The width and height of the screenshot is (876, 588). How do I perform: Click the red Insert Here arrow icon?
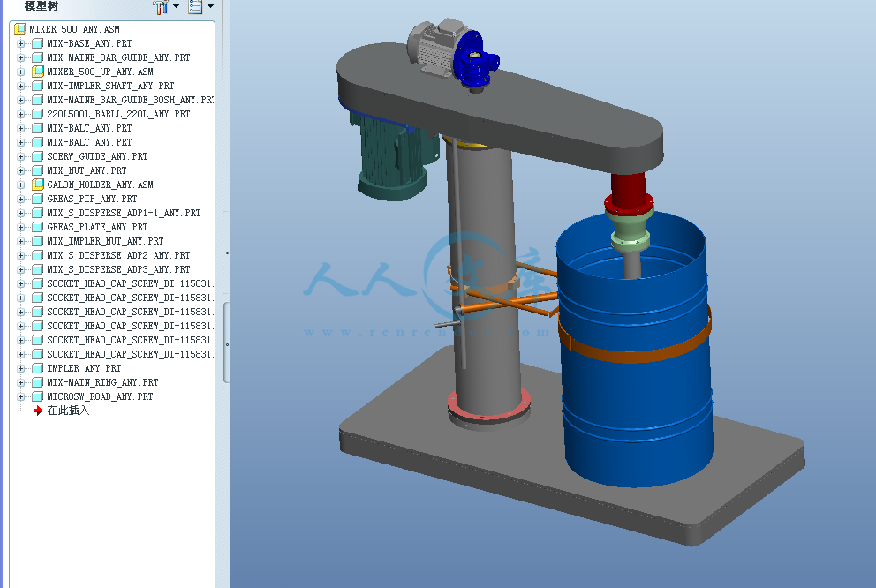(x=38, y=411)
